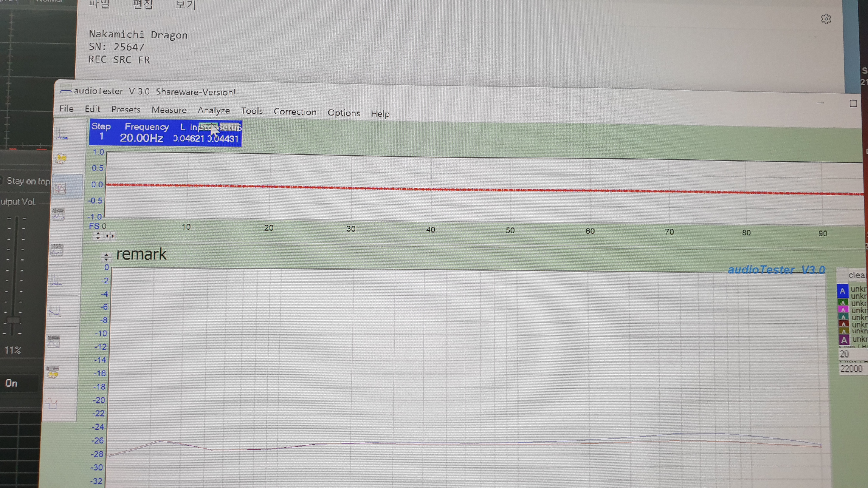This screenshot has height=488, width=868.
Task: Open the Correction menu
Action: pyautogui.click(x=295, y=112)
